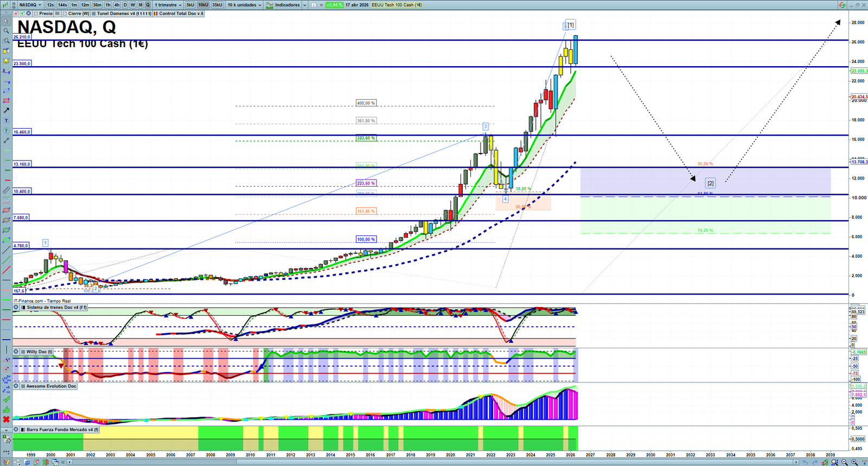Open the 1 trimestre period dropdown

[168, 5]
